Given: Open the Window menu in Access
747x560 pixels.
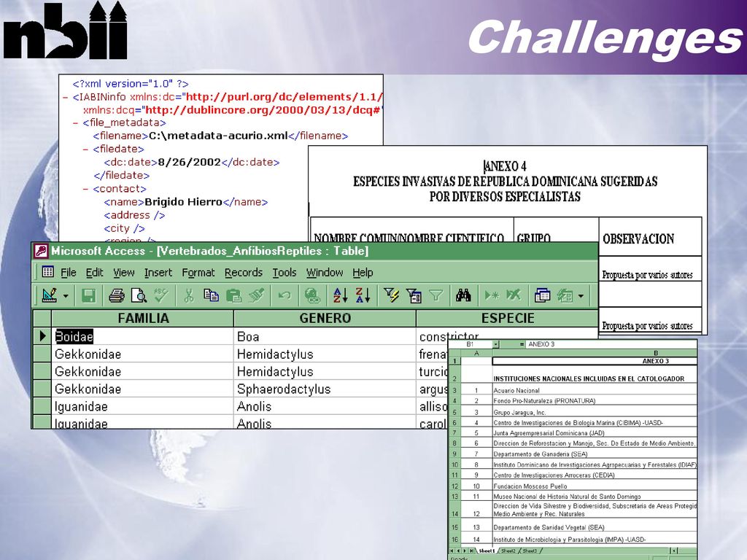Looking at the screenshot, I should tap(325, 273).
